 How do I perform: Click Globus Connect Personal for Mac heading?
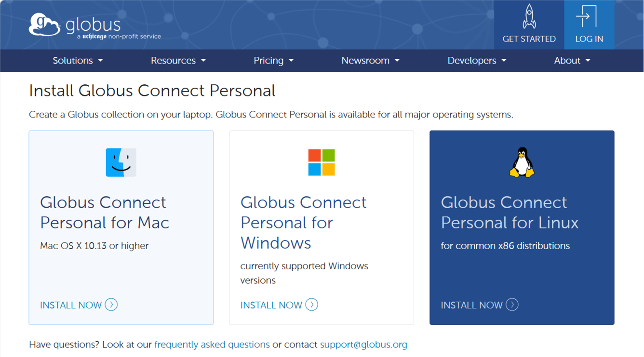coord(105,212)
